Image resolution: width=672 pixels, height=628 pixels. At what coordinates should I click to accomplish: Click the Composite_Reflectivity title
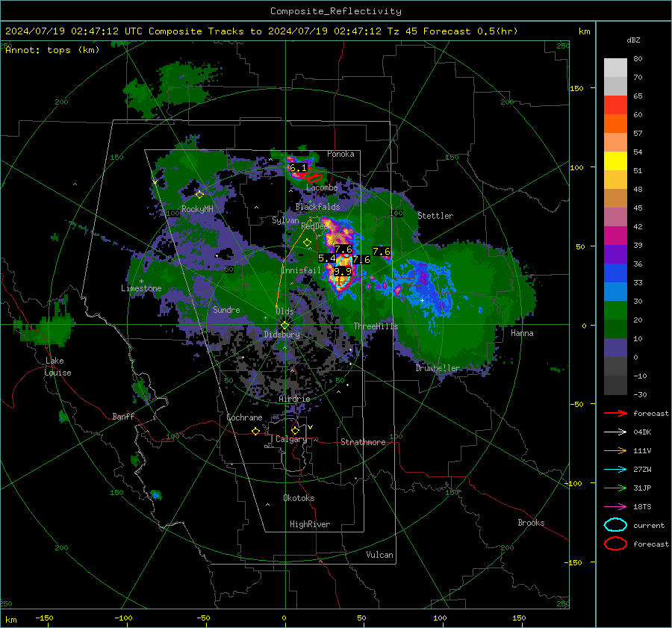336,11
